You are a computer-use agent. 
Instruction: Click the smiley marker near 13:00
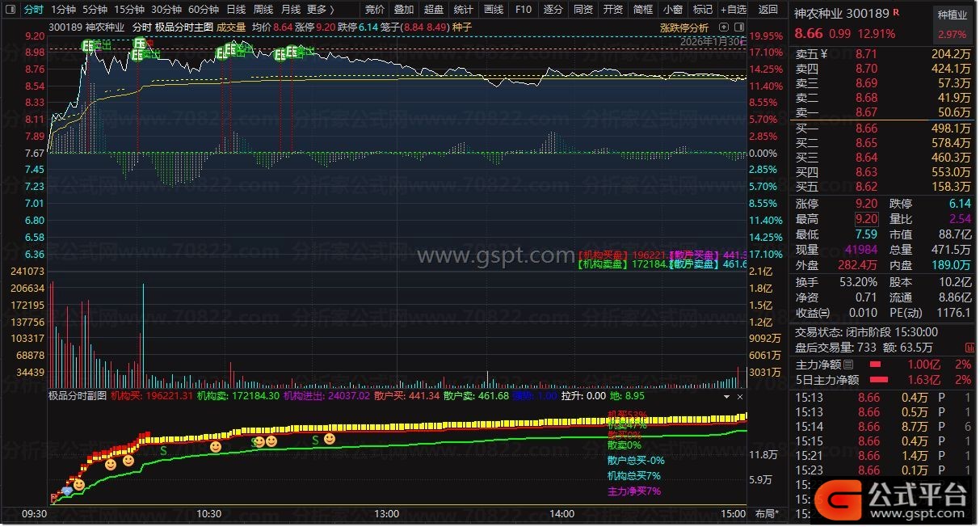pos(330,439)
